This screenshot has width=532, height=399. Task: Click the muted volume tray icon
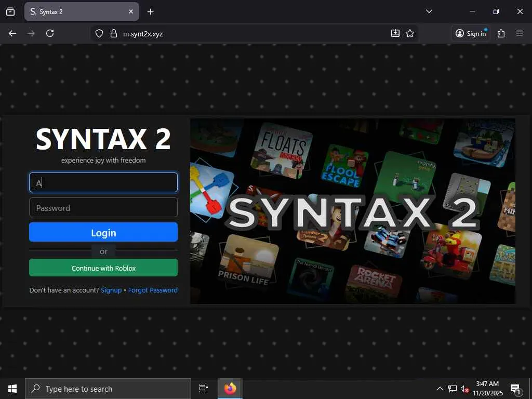(x=464, y=389)
